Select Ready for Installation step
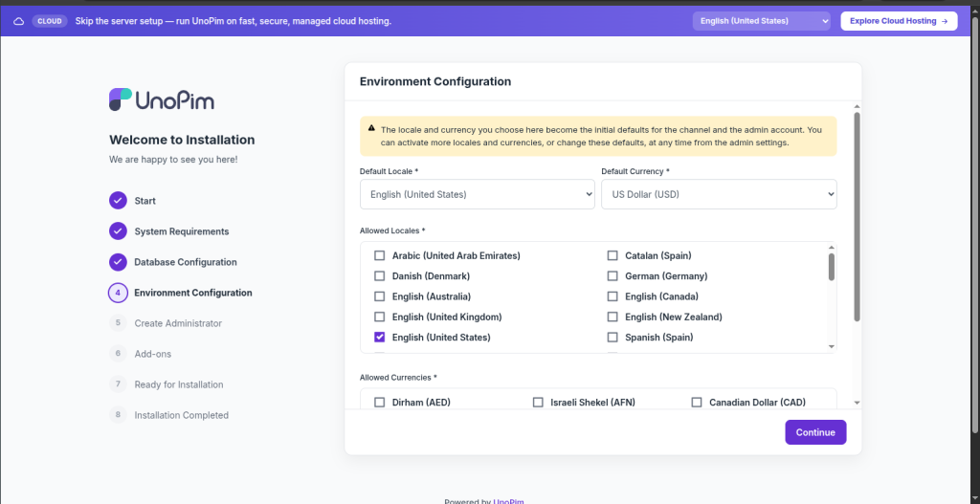This screenshot has width=980, height=504. click(179, 384)
